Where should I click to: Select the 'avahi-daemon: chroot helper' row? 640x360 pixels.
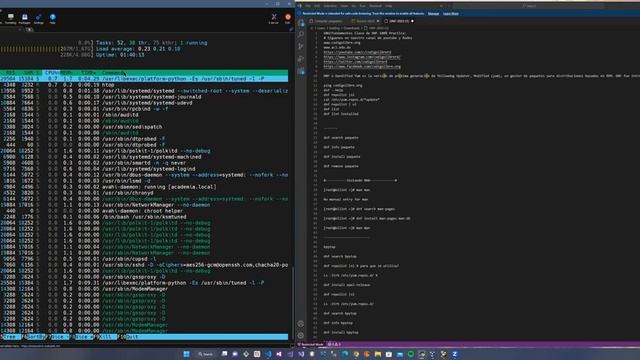click(144, 211)
